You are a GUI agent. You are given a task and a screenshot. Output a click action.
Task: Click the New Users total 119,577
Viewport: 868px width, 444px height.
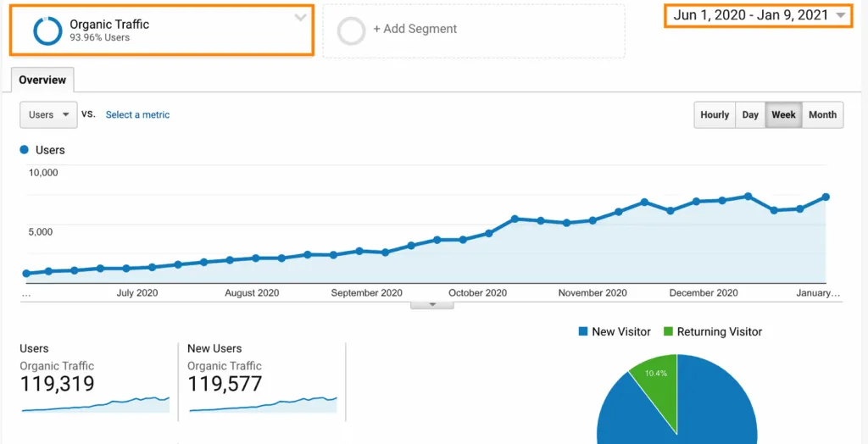click(225, 384)
